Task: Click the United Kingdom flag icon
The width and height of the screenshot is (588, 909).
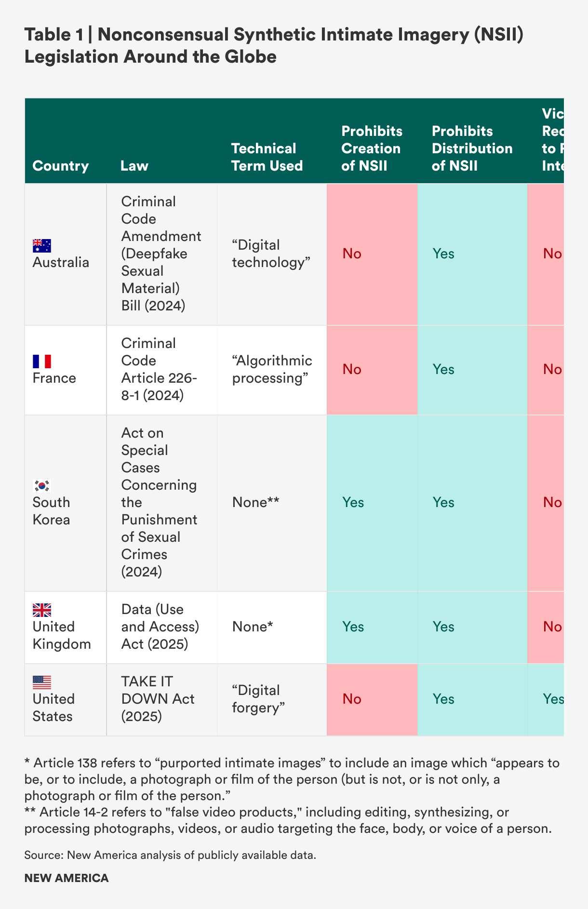Action: pyautogui.click(x=42, y=610)
